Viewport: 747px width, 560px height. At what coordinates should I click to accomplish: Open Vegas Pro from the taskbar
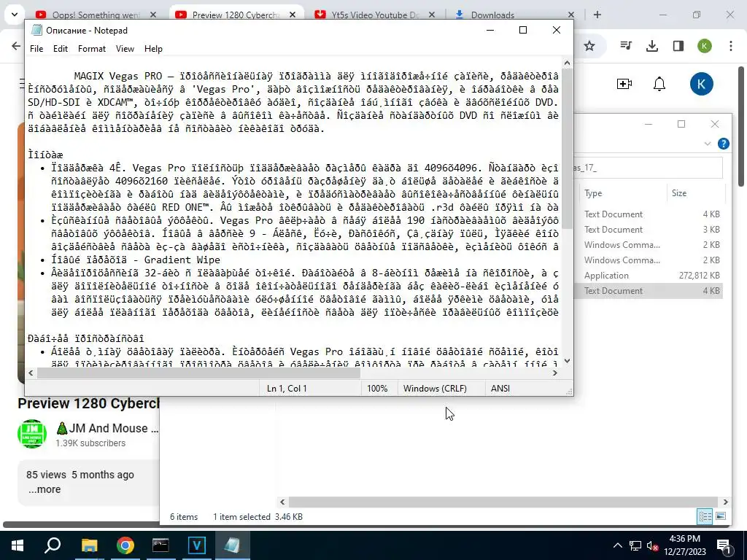pyautogui.click(x=196, y=545)
